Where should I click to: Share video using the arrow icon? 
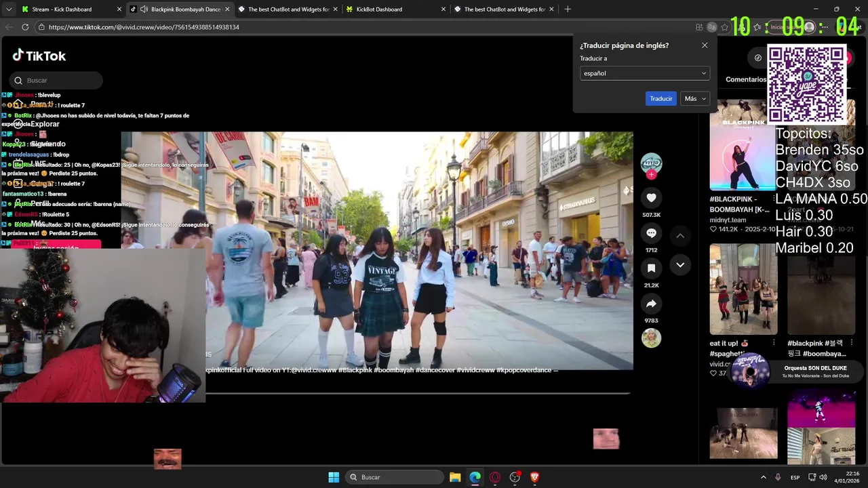click(x=651, y=304)
